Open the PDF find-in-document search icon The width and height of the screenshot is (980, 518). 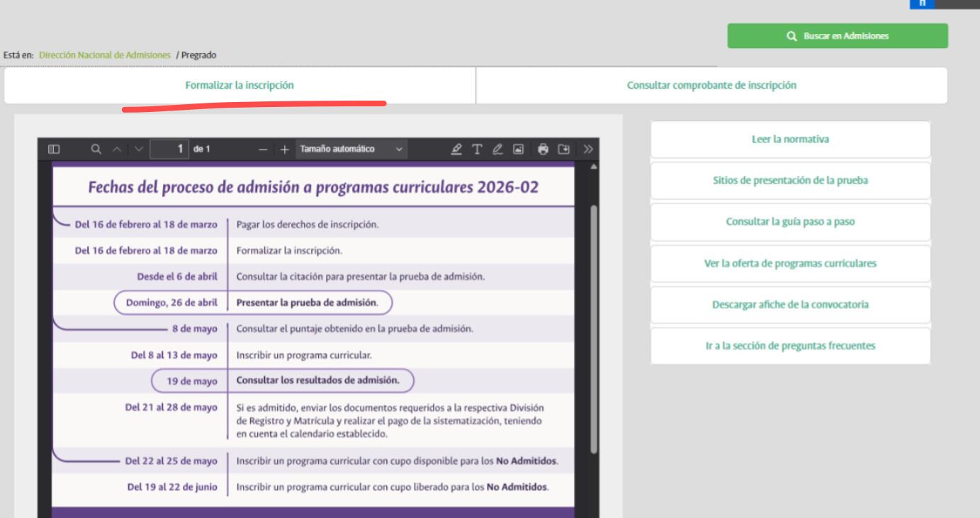tap(96, 150)
